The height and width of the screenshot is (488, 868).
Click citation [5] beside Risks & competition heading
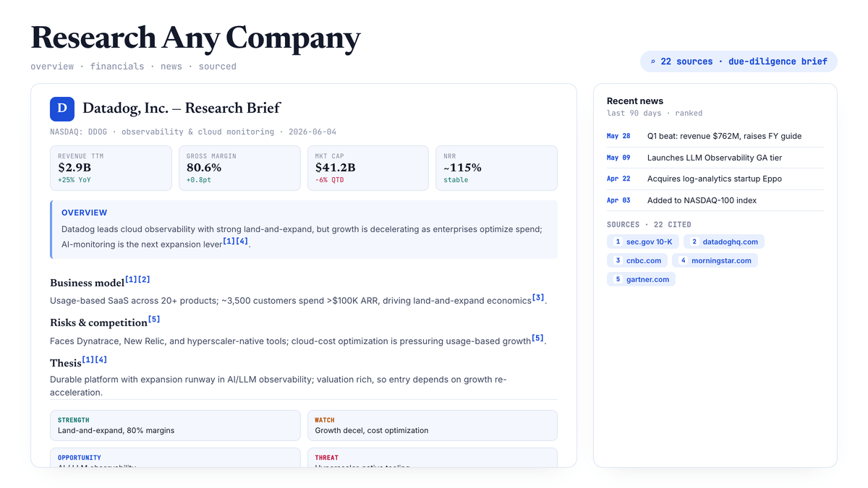[154, 319]
